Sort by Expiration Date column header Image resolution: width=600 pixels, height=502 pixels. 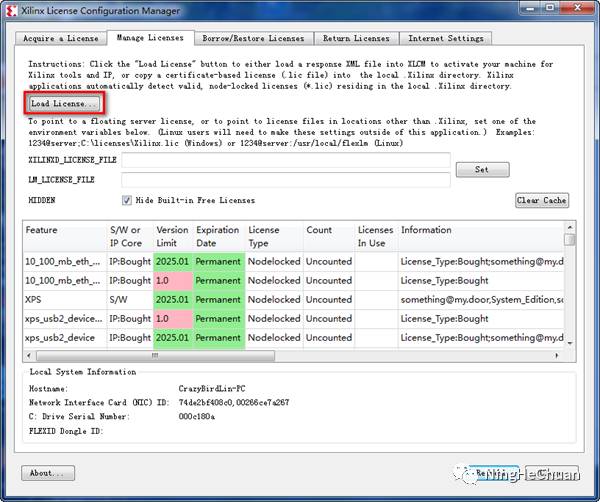tap(217, 236)
